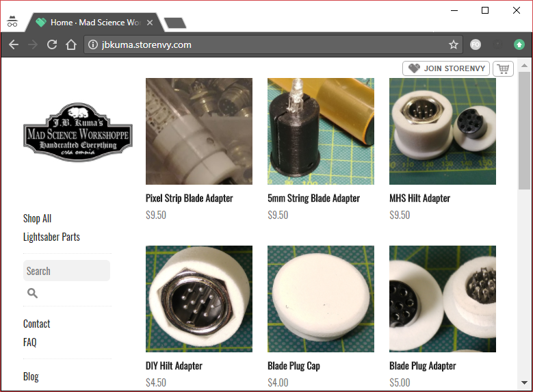
Task: Open the shopping cart icon
Action: click(x=503, y=68)
